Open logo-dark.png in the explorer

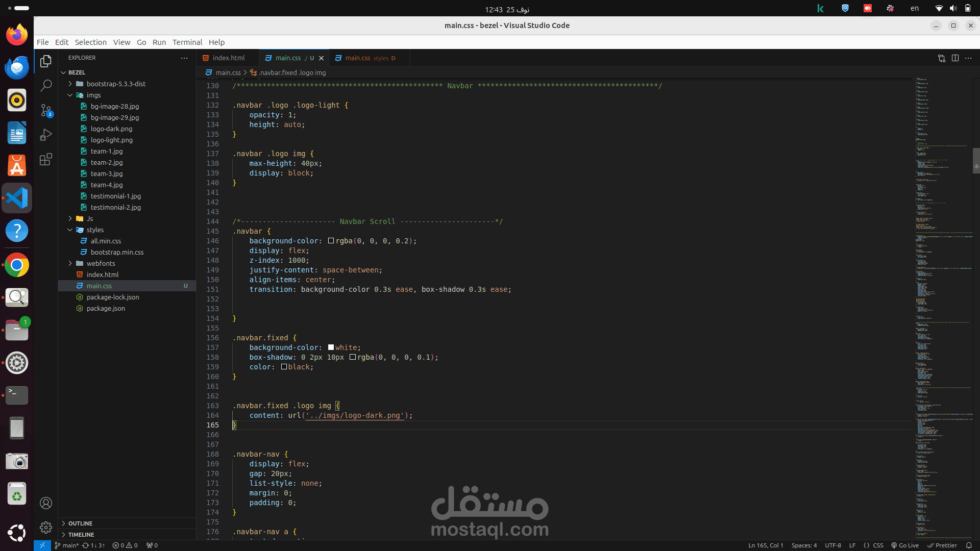(111, 129)
